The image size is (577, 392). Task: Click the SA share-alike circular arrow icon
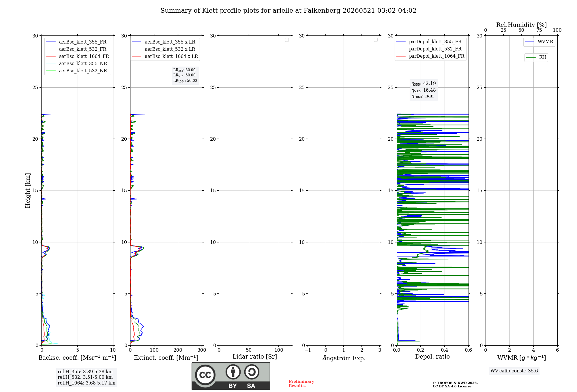(252, 372)
